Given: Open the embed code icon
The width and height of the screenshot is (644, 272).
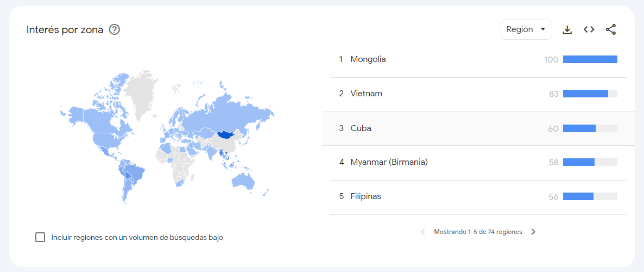Looking at the screenshot, I should (x=589, y=29).
